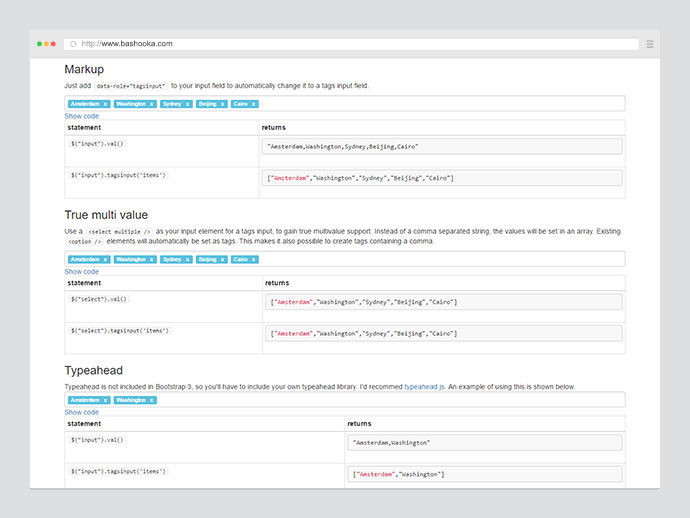Viewport: 690px width, 518px height.
Task: Click data-role="tagsinput" inline code
Action: tap(131, 86)
